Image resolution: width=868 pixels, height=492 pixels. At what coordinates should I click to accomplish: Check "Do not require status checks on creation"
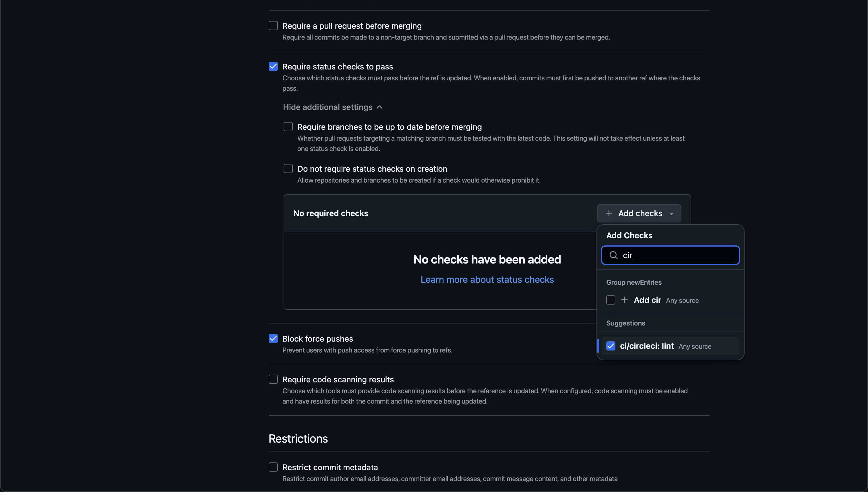pos(288,168)
